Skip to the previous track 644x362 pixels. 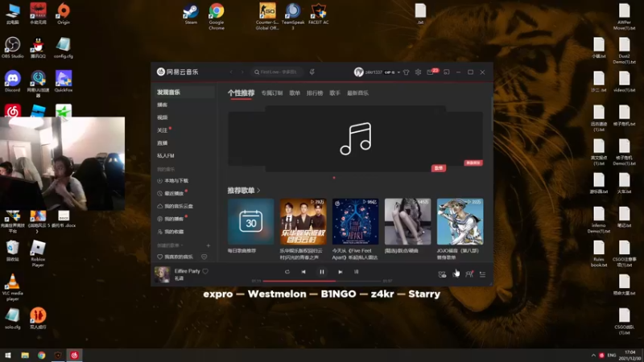click(x=303, y=272)
